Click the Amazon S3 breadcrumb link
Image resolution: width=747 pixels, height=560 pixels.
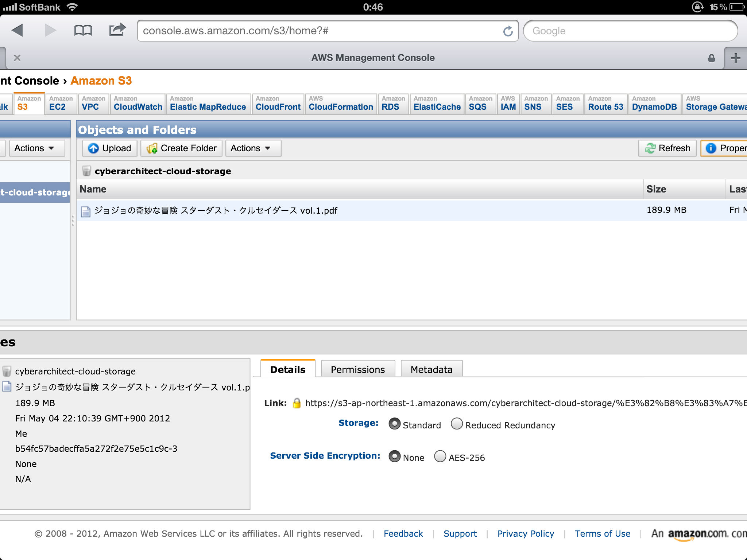(x=101, y=81)
